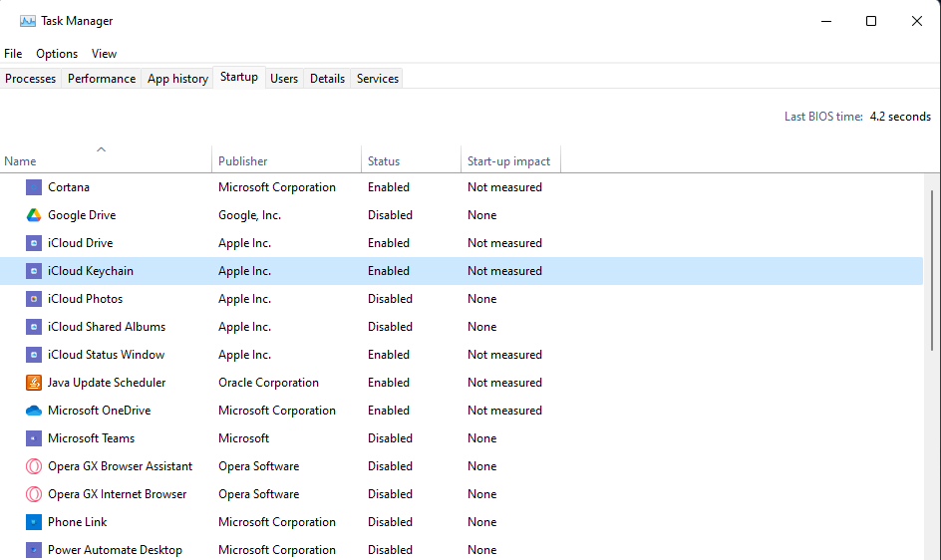The width and height of the screenshot is (941, 560).
Task: Select the iCloud Shared Albums row
Action: click(x=107, y=327)
